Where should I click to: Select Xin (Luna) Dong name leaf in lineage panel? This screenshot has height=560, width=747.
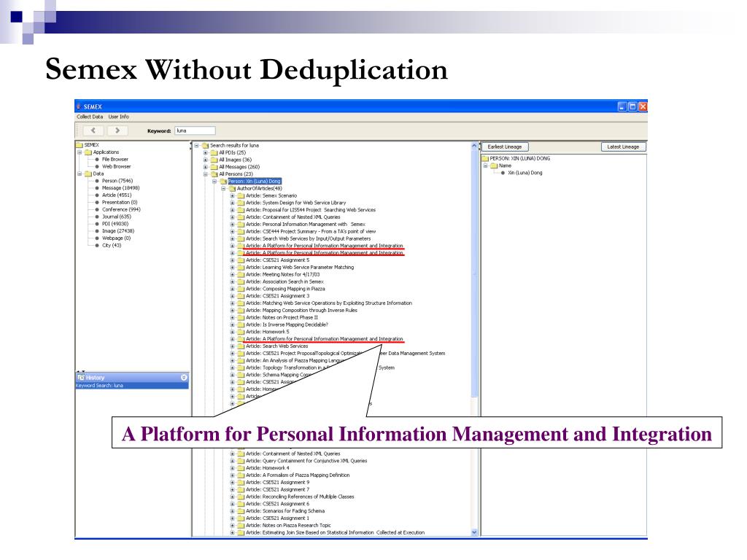coord(525,173)
